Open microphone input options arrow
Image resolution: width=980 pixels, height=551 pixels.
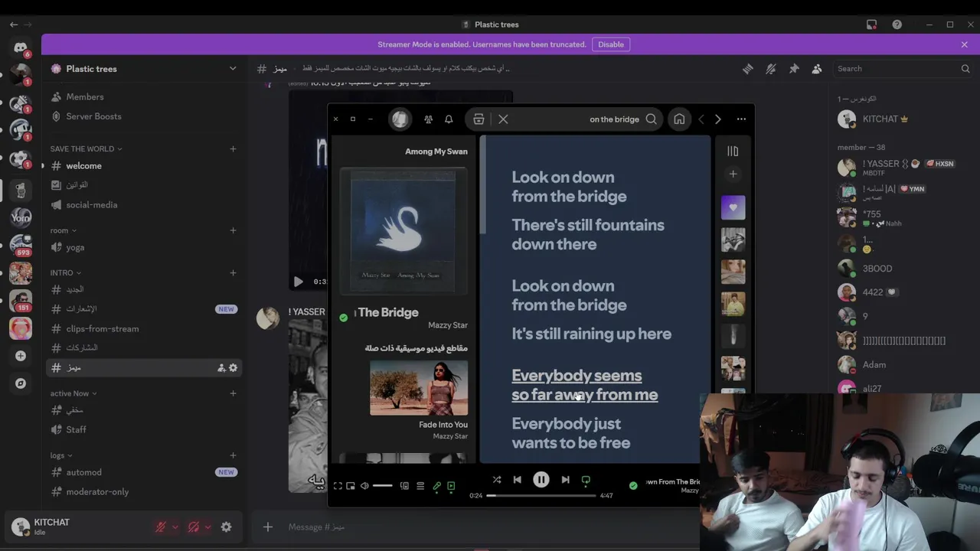[x=175, y=527]
